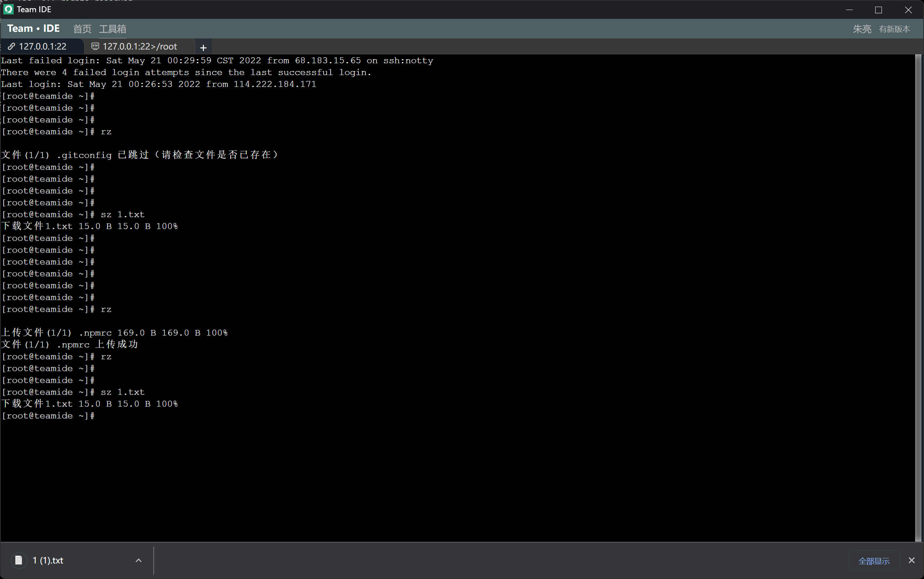Expand the chevron on the 1 (1).txt download item
The height and width of the screenshot is (579, 924).
click(138, 560)
